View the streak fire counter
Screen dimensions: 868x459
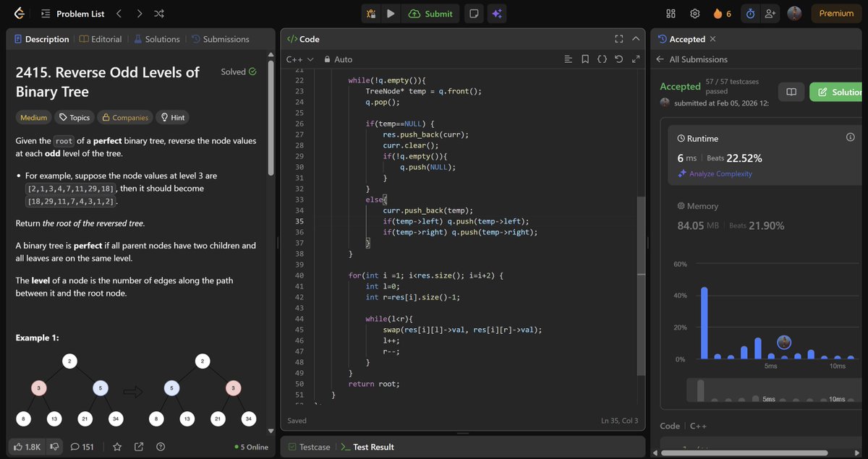(722, 14)
